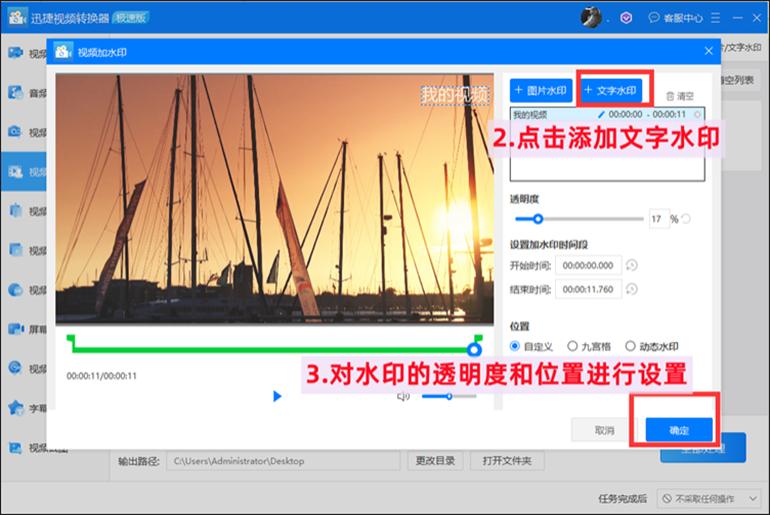Play the video preview

pos(277,396)
